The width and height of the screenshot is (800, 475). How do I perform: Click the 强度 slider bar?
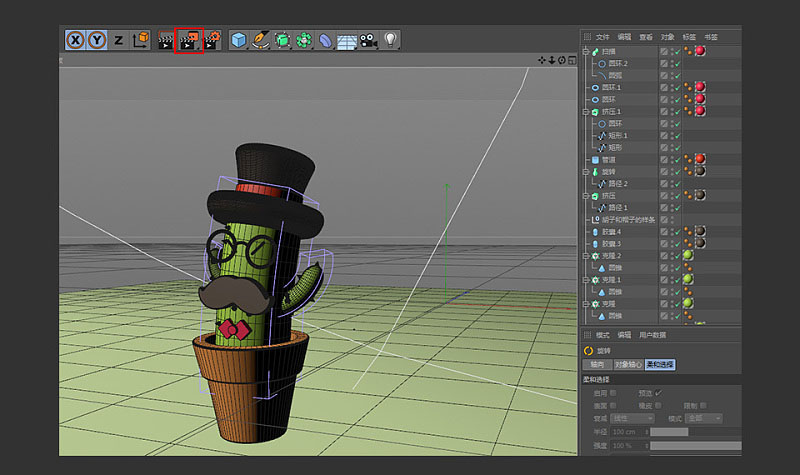tap(695, 445)
